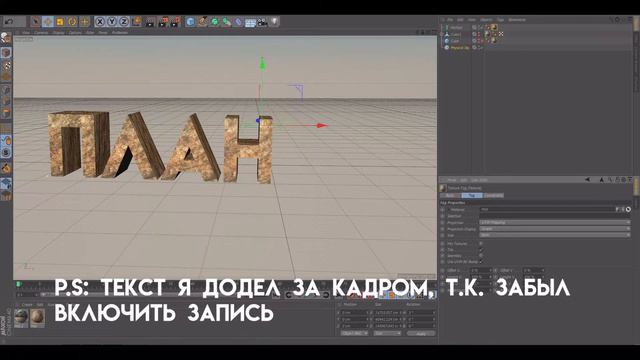Open the green Subdivision Surface generators icon

tap(215, 22)
